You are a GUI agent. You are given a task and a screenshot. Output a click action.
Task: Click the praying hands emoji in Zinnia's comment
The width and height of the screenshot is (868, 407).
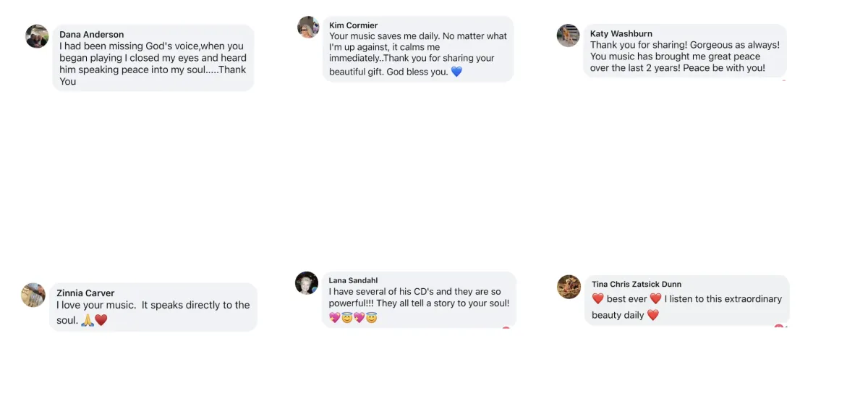point(88,320)
